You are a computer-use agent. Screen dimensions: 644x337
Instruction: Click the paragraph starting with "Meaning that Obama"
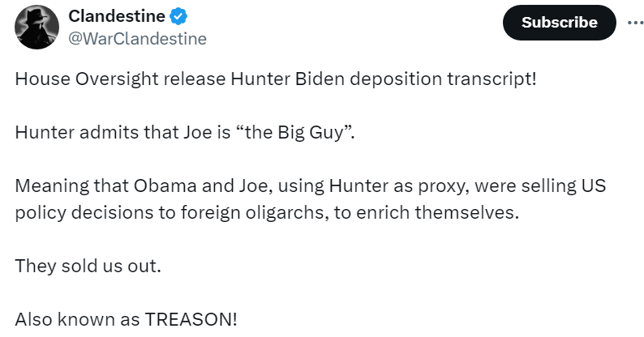(308, 199)
